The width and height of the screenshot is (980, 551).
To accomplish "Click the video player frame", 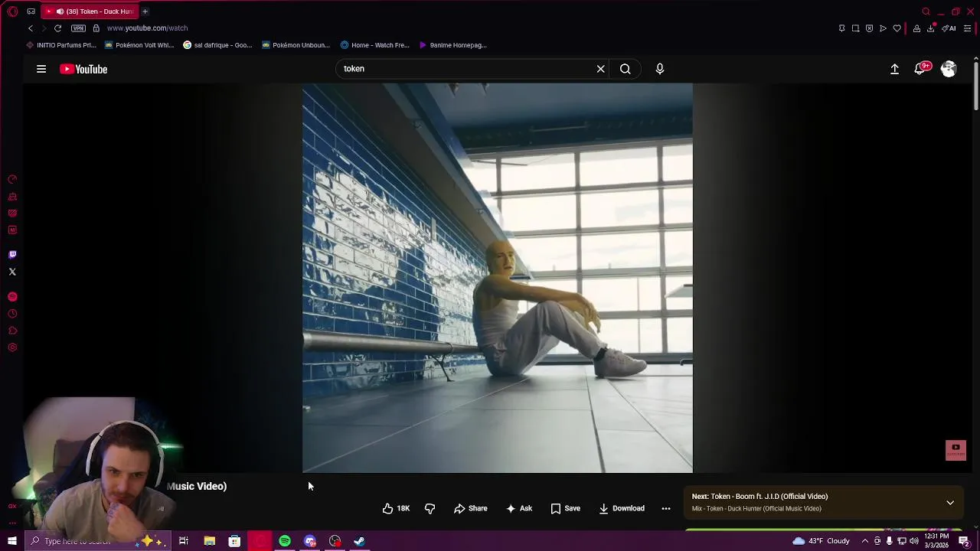I will [498, 278].
